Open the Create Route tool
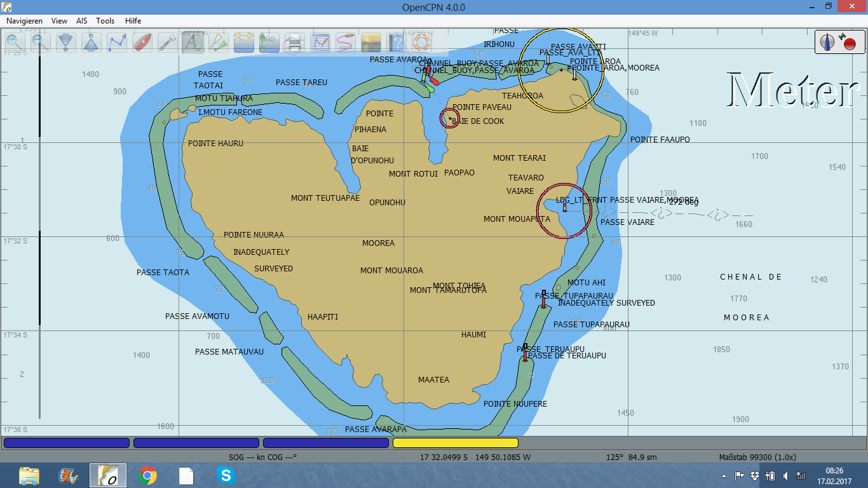The height and width of the screenshot is (488, 868). tap(117, 43)
